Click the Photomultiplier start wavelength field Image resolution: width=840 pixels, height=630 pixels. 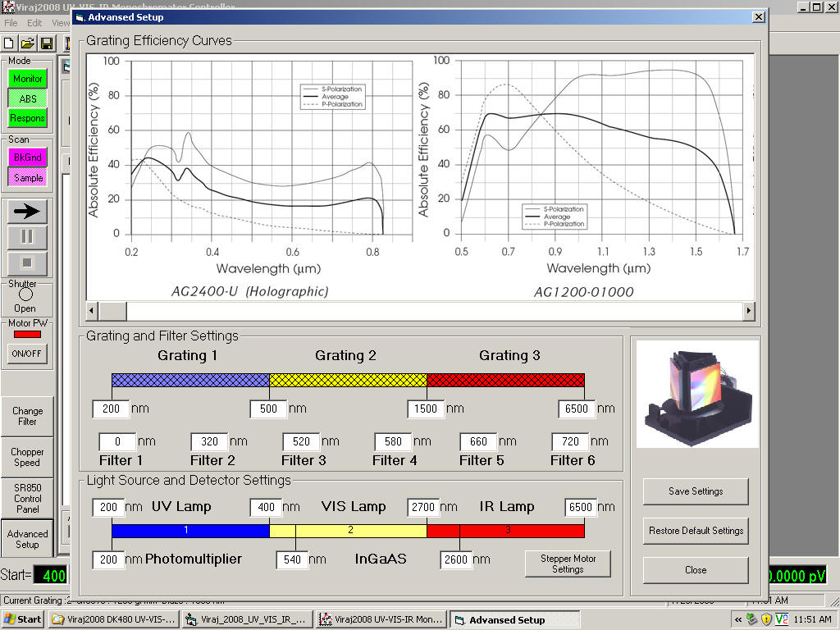109,559
